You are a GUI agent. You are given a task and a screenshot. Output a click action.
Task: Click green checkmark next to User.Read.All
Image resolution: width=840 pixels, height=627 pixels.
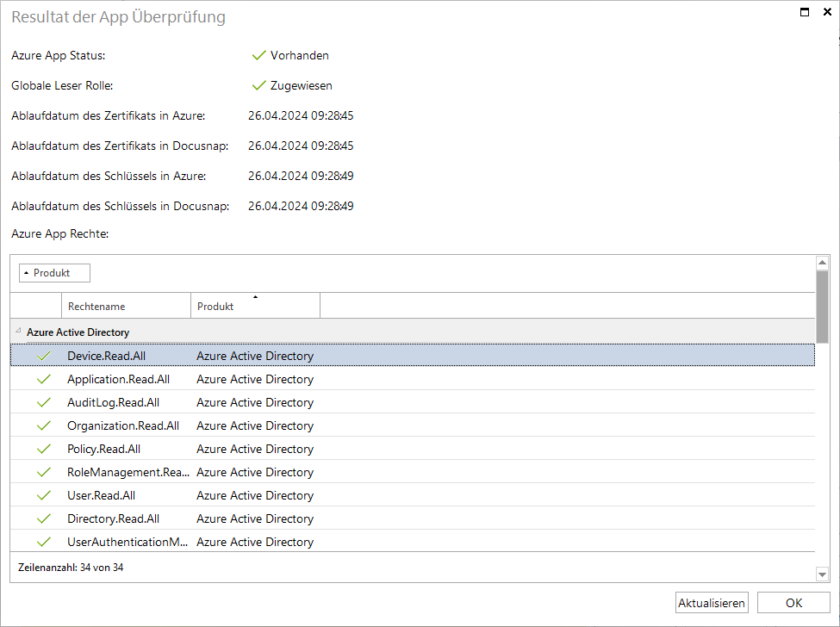(44, 495)
